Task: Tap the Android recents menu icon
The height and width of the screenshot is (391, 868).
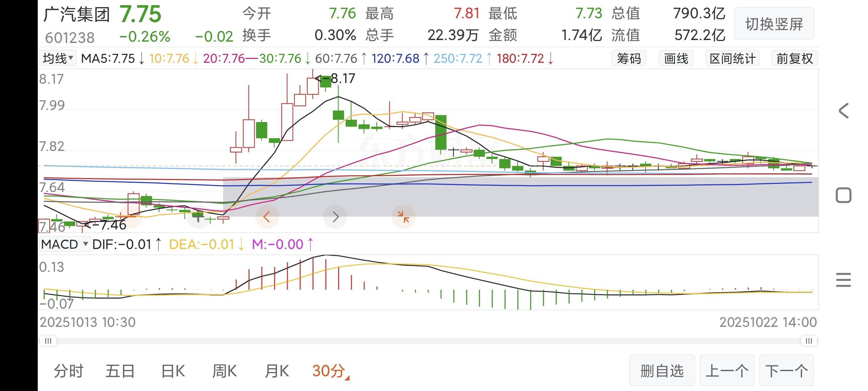Action: [x=843, y=280]
